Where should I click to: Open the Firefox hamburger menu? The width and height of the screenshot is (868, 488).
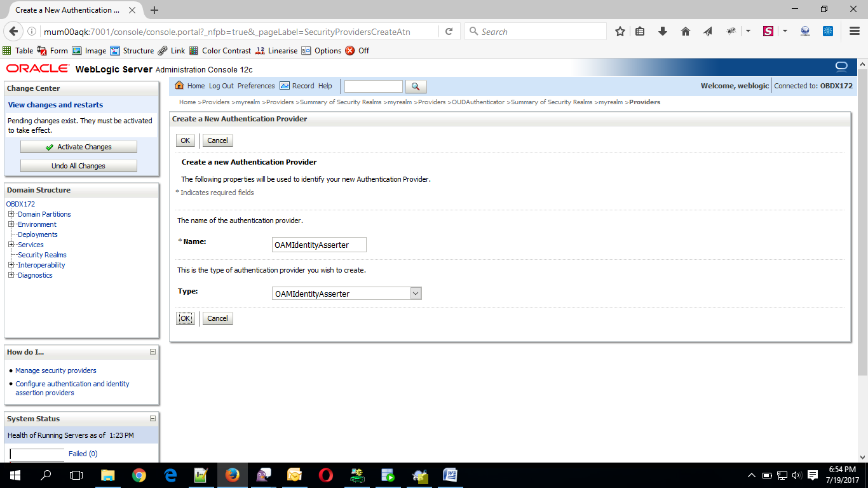coord(855,31)
